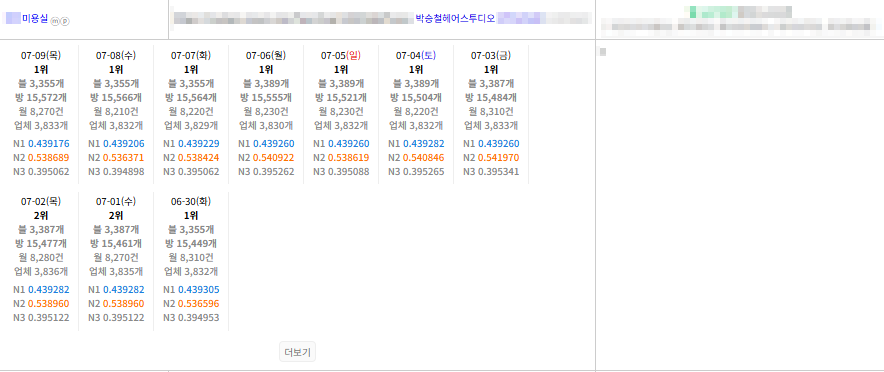This screenshot has width=884, height=372.
Task: Click the N2 value 0.538424
Action: [x=199, y=157]
